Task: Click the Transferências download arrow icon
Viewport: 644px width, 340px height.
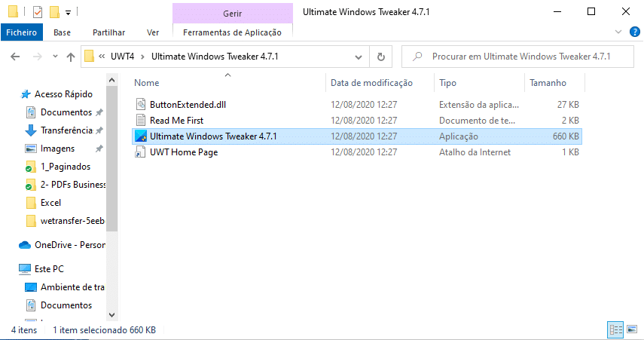Action: [31, 130]
